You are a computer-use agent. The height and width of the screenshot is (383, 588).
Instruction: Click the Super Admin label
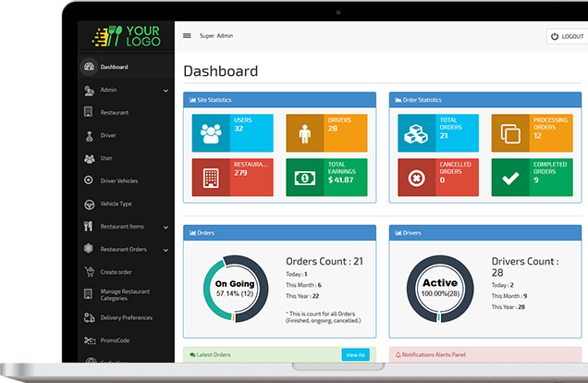click(x=216, y=36)
